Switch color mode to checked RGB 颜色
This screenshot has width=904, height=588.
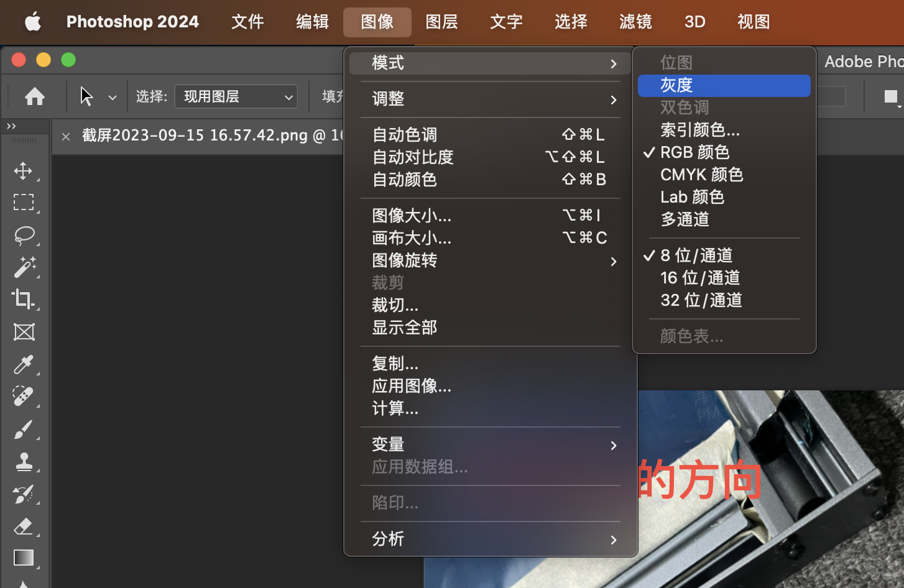click(694, 152)
